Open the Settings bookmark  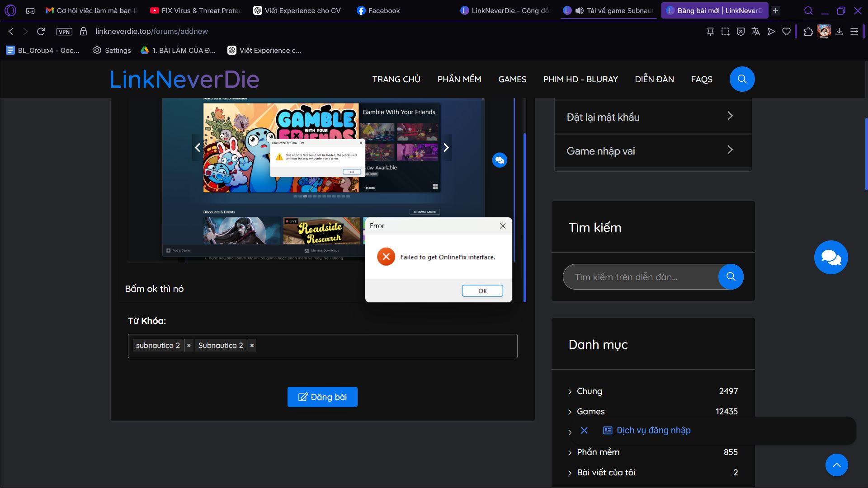(x=112, y=50)
